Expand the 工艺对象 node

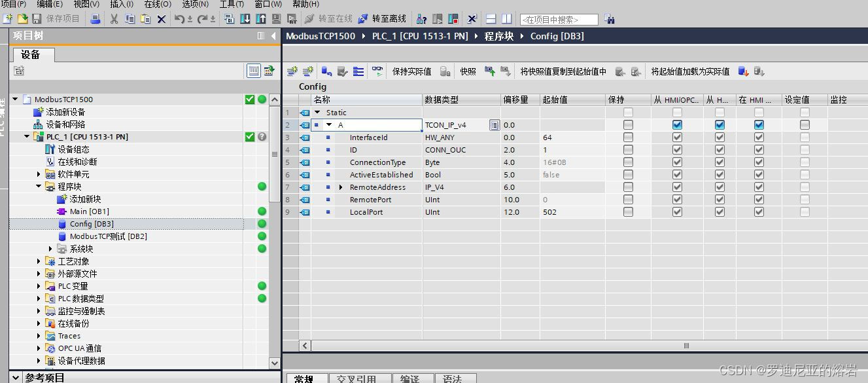coord(39,261)
